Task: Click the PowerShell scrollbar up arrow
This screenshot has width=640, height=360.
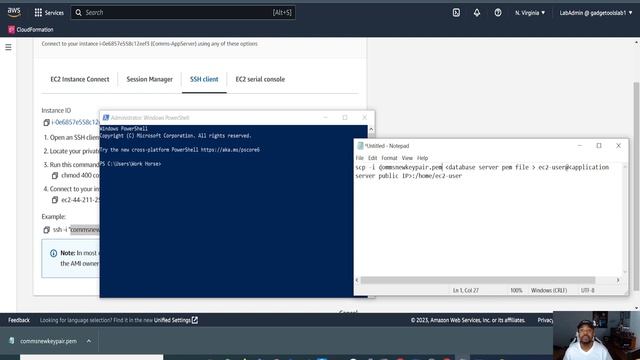Action: [371, 129]
